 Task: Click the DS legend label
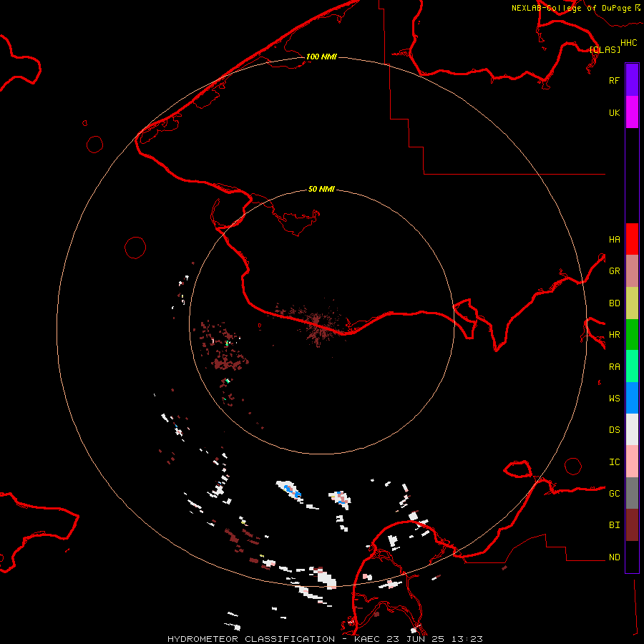point(614,430)
